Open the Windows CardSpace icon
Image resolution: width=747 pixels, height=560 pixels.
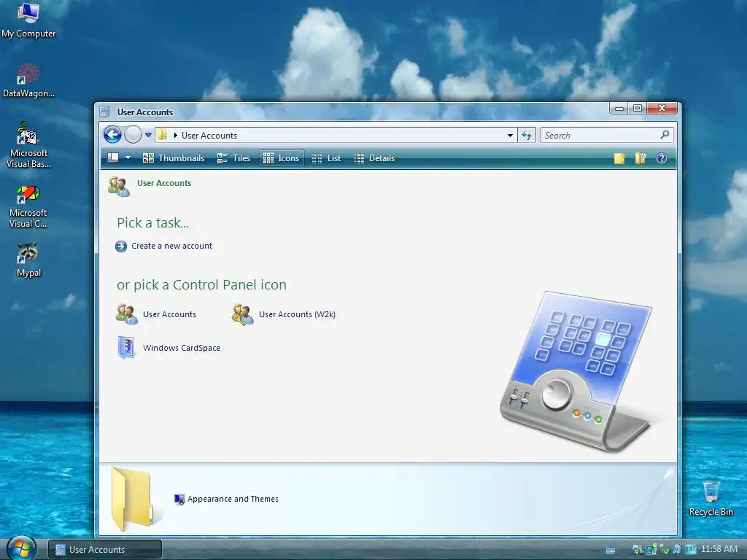coord(126,348)
